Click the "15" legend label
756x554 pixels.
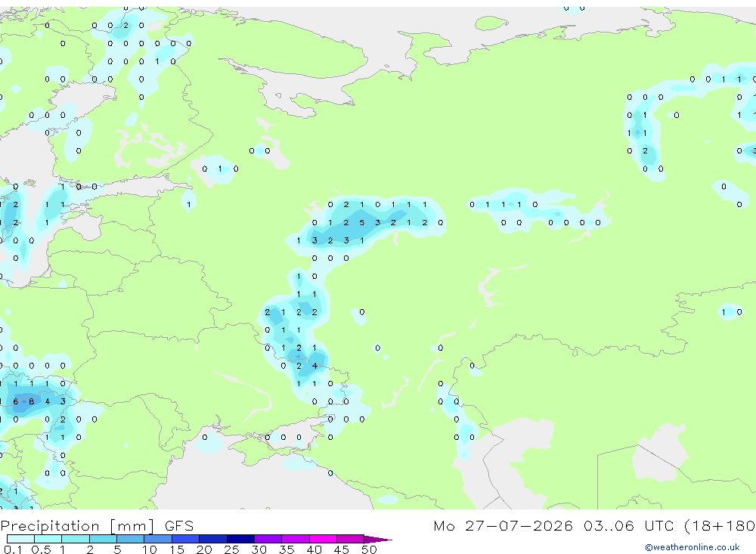pyautogui.click(x=177, y=549)
